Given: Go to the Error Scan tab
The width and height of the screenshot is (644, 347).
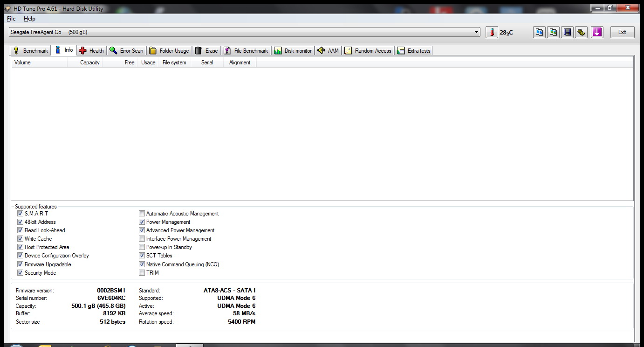Looking at the screenshot, I should click(127, 51).
